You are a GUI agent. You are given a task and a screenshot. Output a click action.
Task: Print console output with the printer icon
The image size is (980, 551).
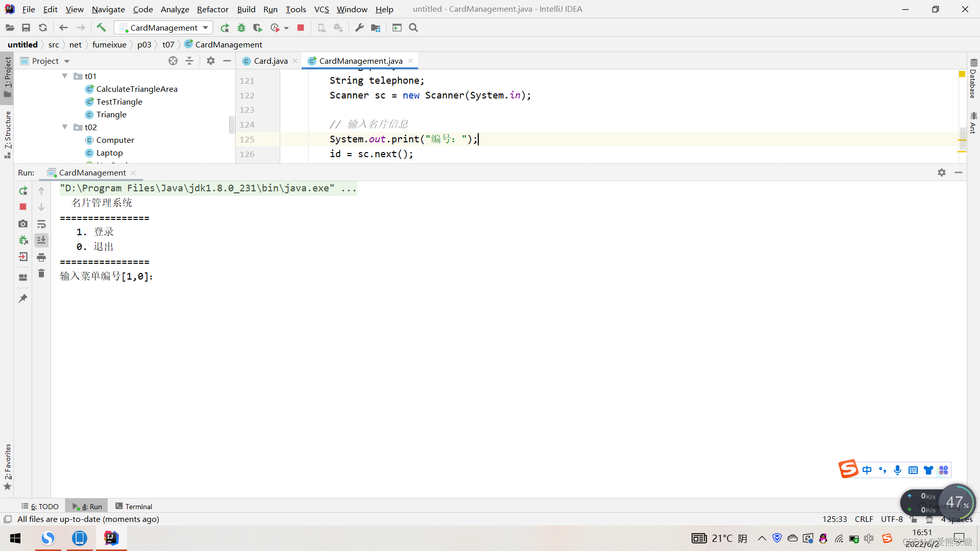pos(41,257)
